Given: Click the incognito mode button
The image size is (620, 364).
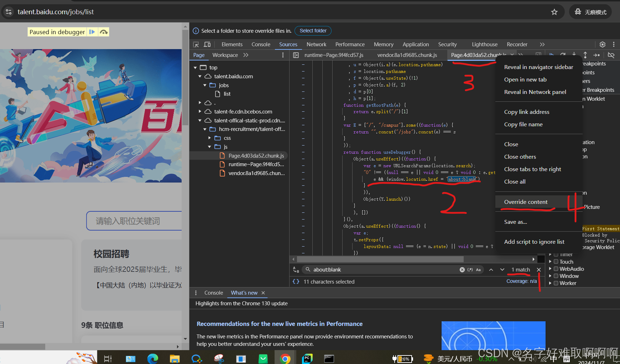Looking at the screenshot, I should 590,12.
